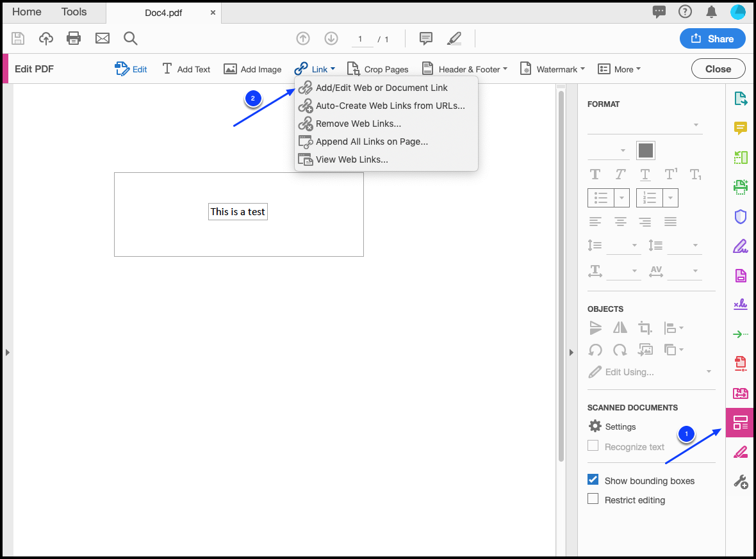Open scanned documents Settings gear
756x559 pixels.
(x=595, y=426)
